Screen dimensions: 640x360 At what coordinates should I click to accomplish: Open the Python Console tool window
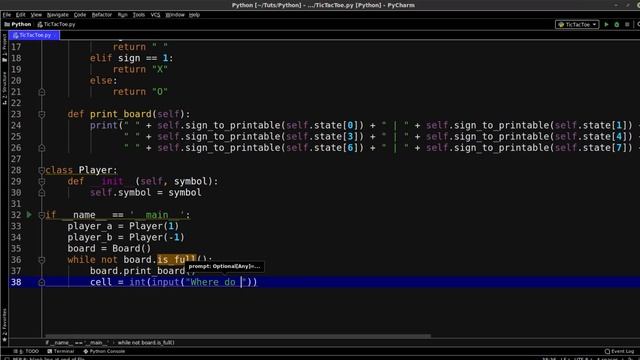tap(104, 351)
